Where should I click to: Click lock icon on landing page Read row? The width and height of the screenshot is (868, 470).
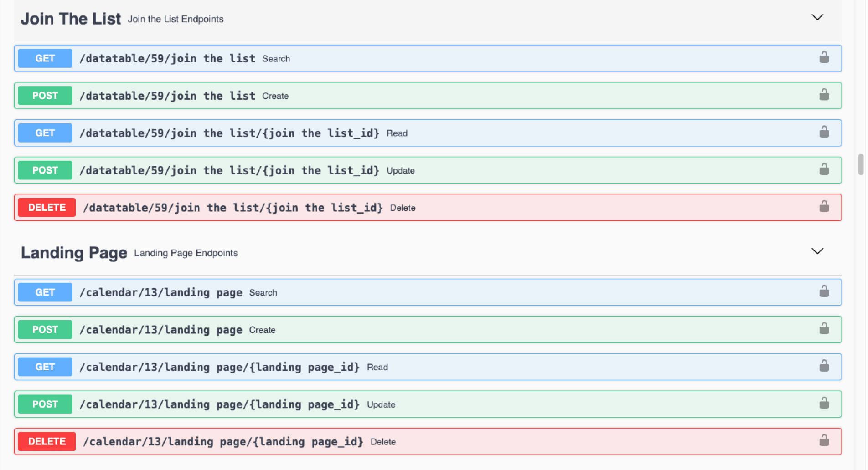(x=824, y=366)
